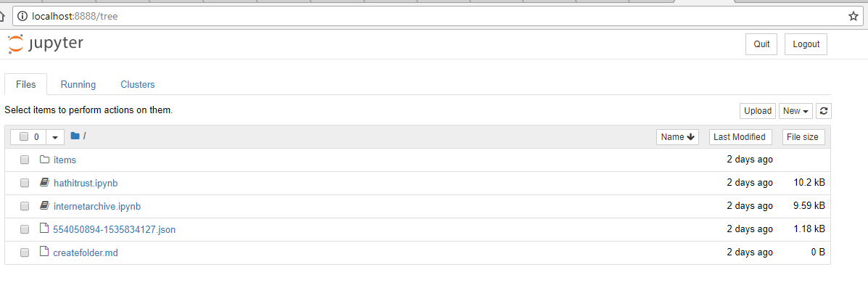Click the notebook icon beside hathitrust.ipynb
Viewport: 868px width, 296px height.
click(44, 183)
